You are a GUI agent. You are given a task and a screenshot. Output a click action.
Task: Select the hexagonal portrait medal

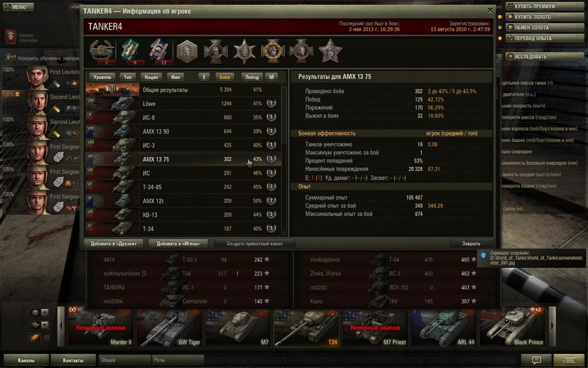pyautogui.click(x=187, y=51)
